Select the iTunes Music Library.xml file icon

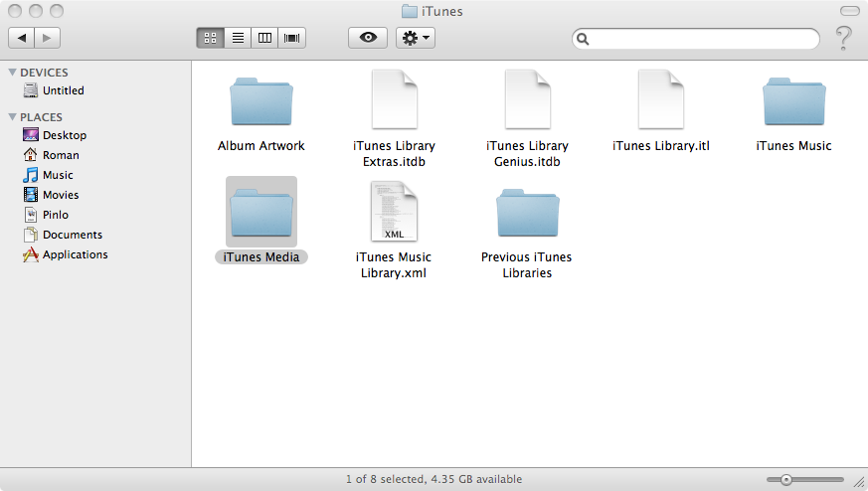394,211
